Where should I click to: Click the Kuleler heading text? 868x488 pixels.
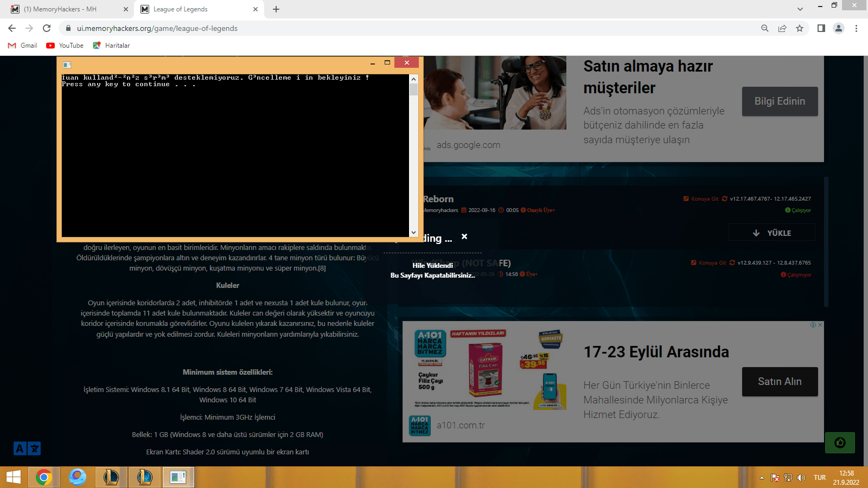228,285
